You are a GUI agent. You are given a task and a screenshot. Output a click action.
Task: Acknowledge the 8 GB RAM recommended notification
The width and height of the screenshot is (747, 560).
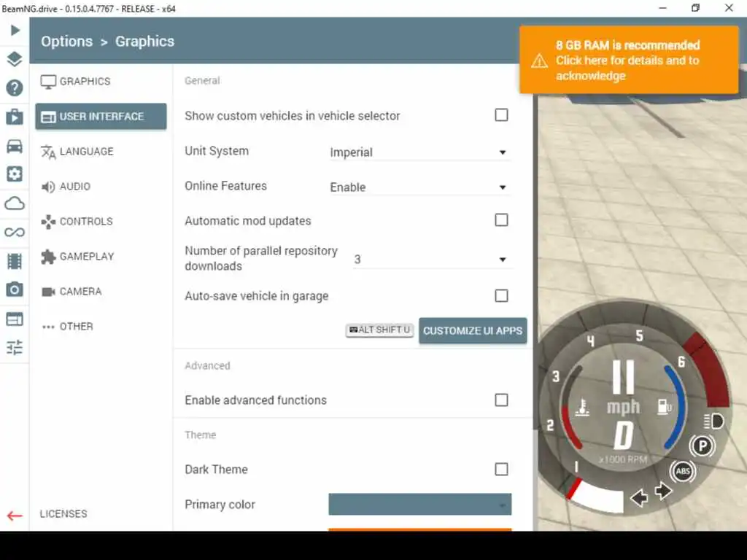(629, 60)
